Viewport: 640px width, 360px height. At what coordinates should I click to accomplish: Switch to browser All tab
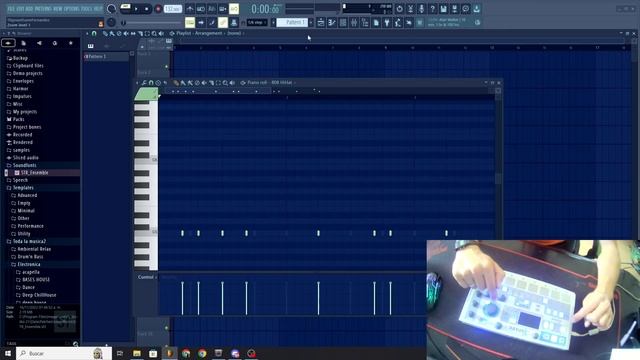coord(8,43)
